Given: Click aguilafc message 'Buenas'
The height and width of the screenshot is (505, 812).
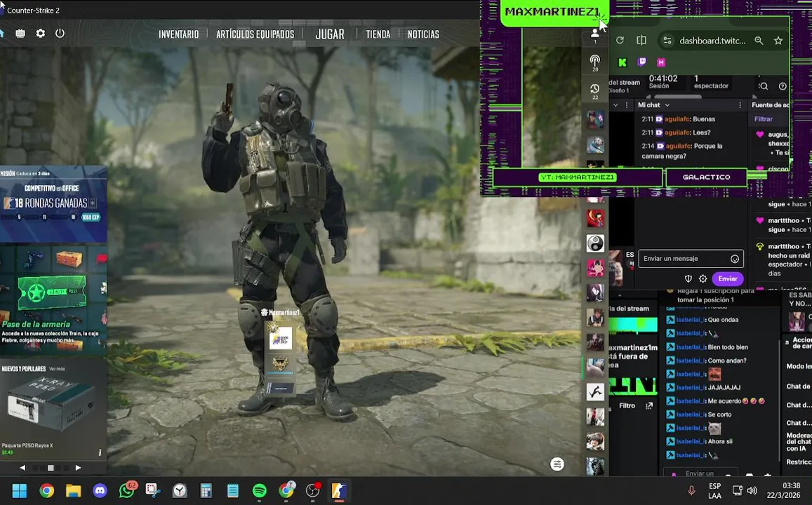Looking at the screenshot, I should click(679, 119).
